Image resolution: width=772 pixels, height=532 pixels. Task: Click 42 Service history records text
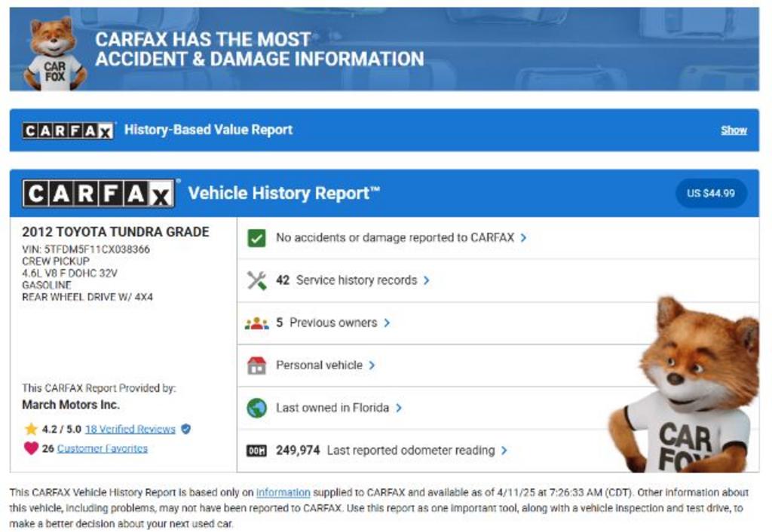pos(347,280)
